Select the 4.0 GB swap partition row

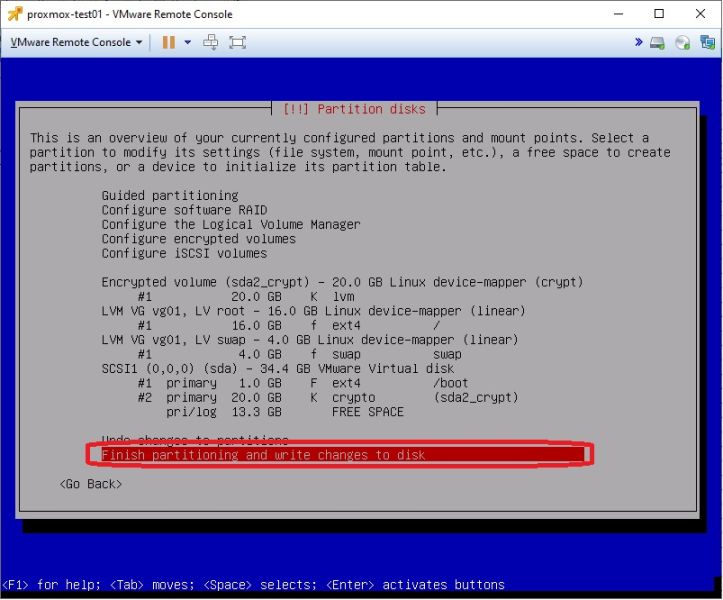[299, 354]
